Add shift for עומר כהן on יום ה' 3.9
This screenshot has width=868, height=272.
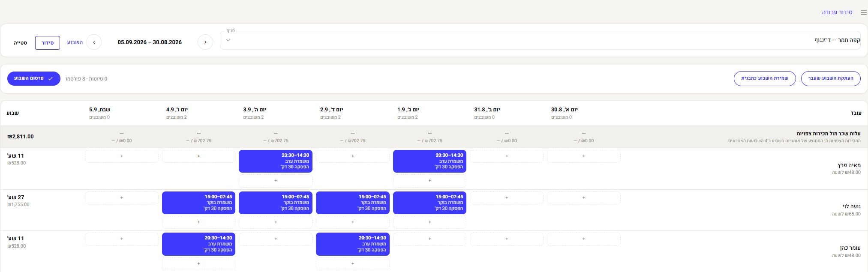[276, 239]
